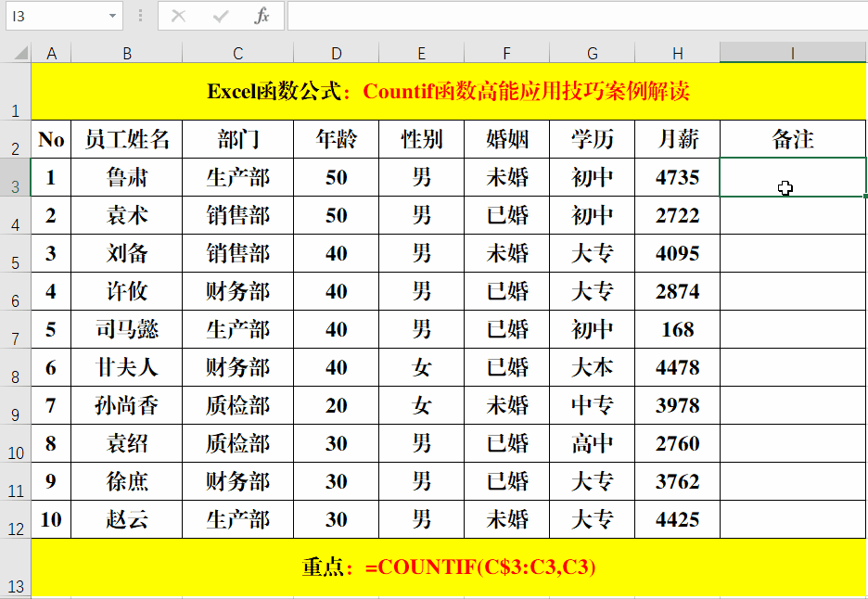Viewport: 868px width, 599px height.
Task: Click the '年龄' header cell
Action: pyautogui.click(x=336, y=139)
